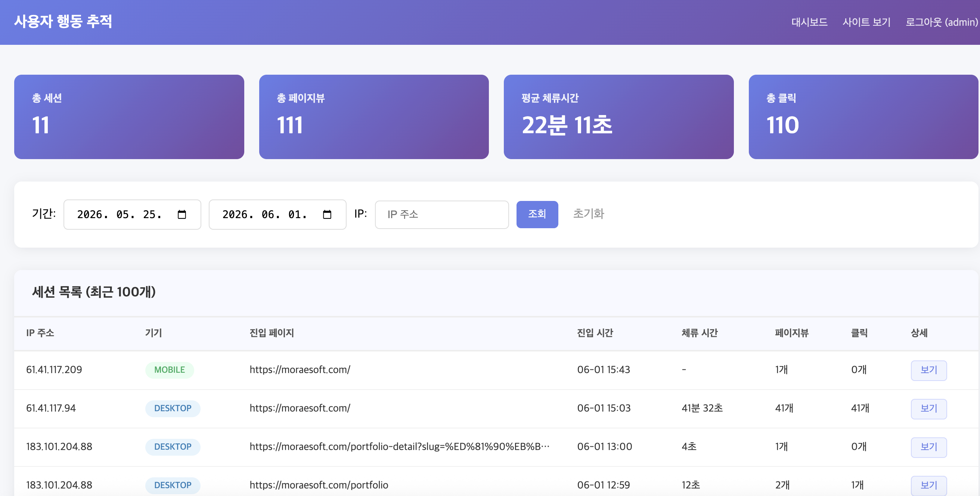Click the 진입 시간 column header
Image resolution: width=980 pixels, height=496 pixels.
click(595, 333)
